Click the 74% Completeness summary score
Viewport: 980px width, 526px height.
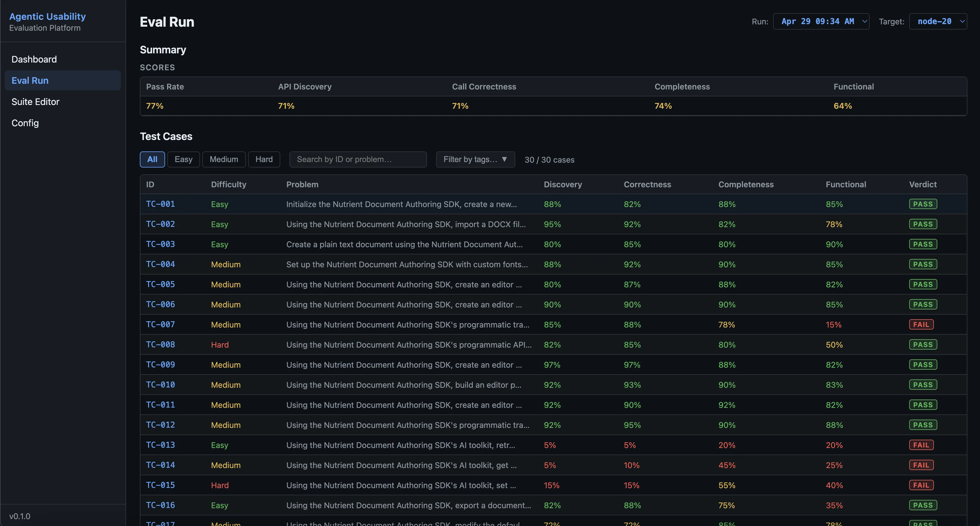[x=663, y=106]
